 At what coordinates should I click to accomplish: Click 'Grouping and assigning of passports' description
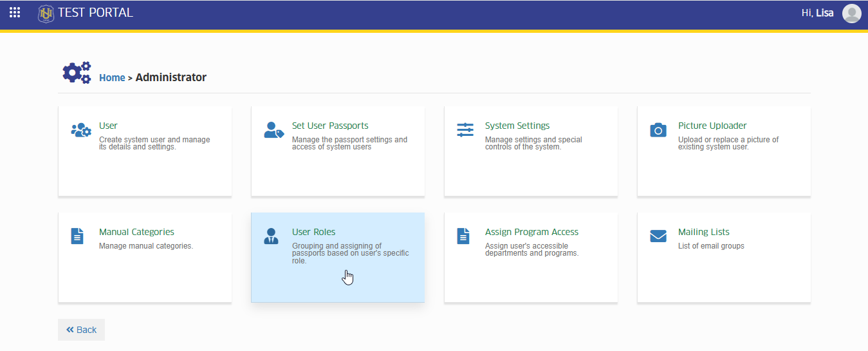point(351,253)
